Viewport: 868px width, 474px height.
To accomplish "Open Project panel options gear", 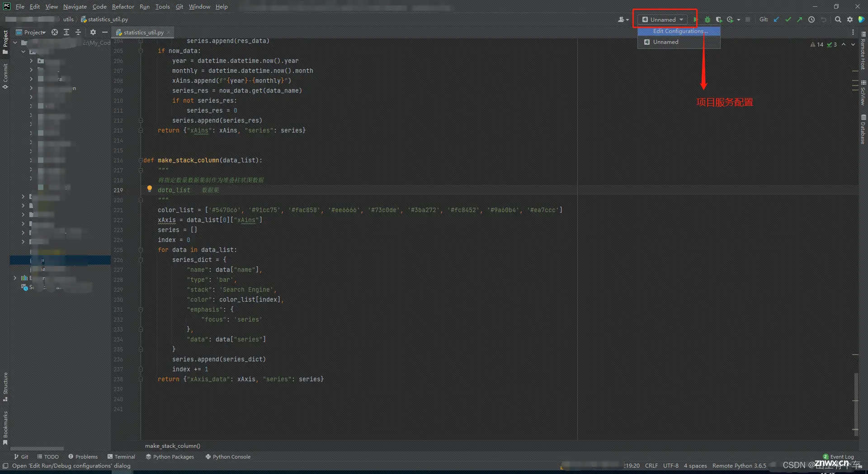I will (93, 32).
